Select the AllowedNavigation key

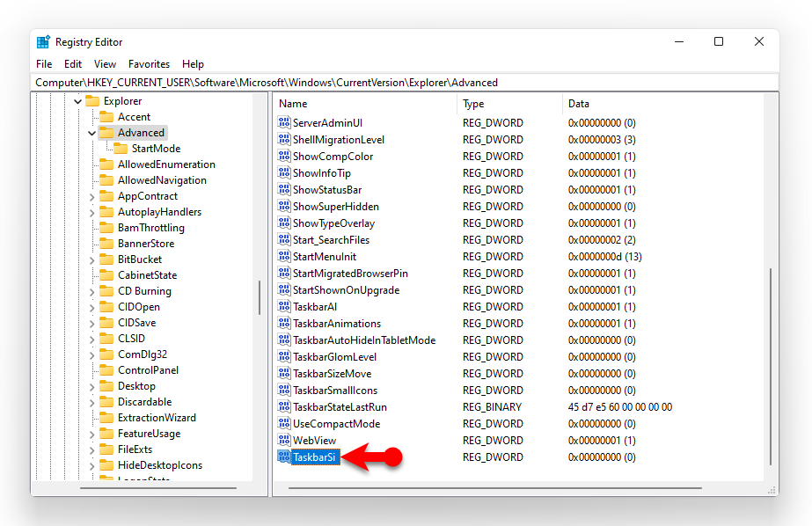(162, 180)
